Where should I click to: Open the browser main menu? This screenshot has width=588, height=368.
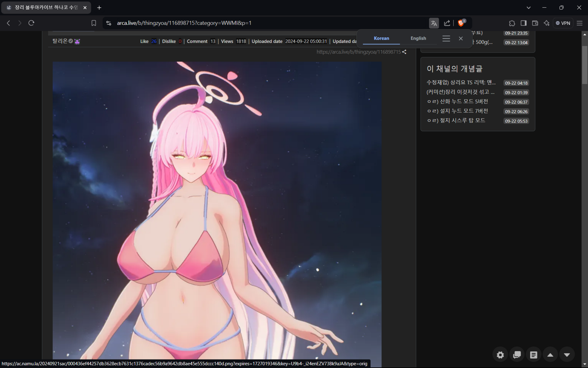click(x=580, y=23)
